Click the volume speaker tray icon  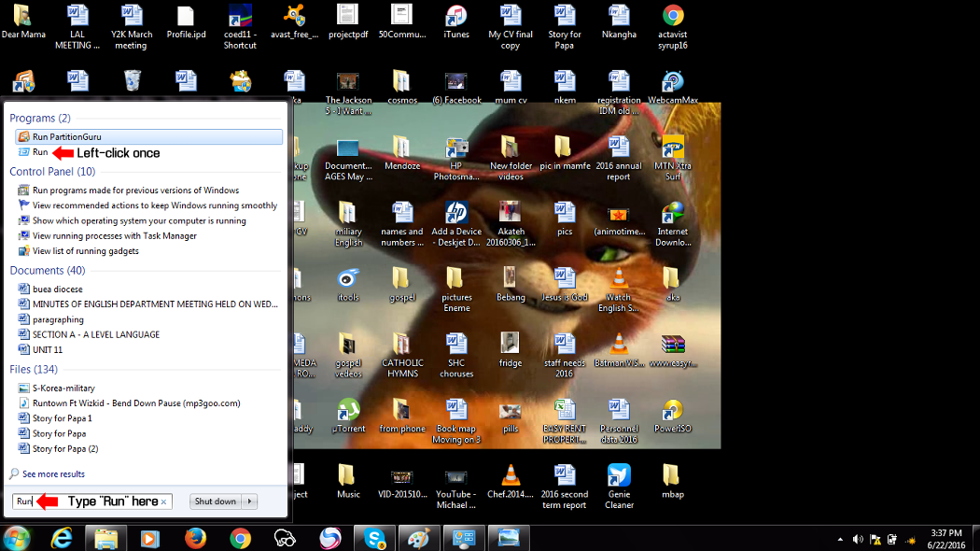coord(858,539)
